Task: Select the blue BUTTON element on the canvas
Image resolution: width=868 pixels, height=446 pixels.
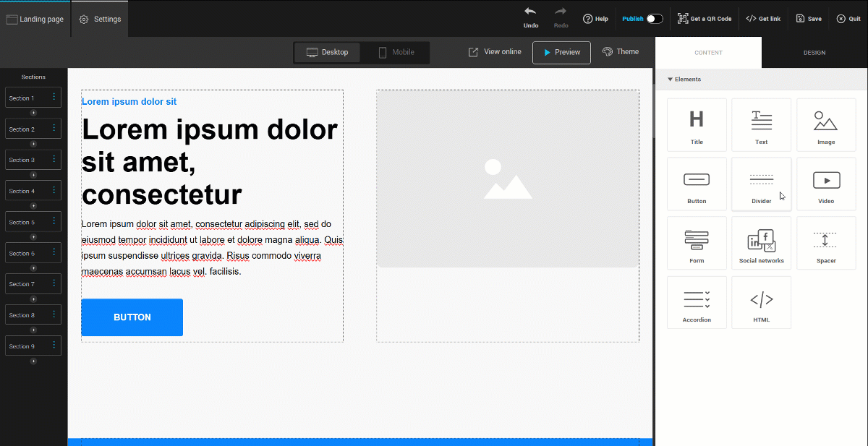Action: 132,317
